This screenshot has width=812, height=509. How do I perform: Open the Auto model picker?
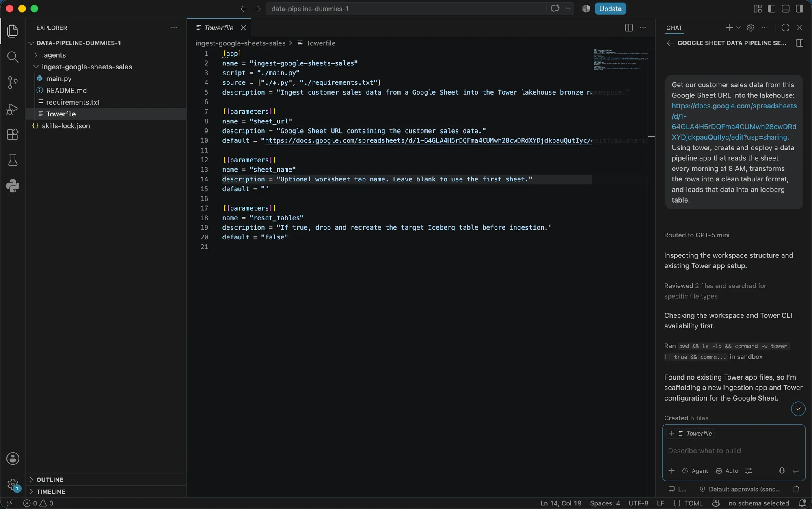(x=727, y=471)
